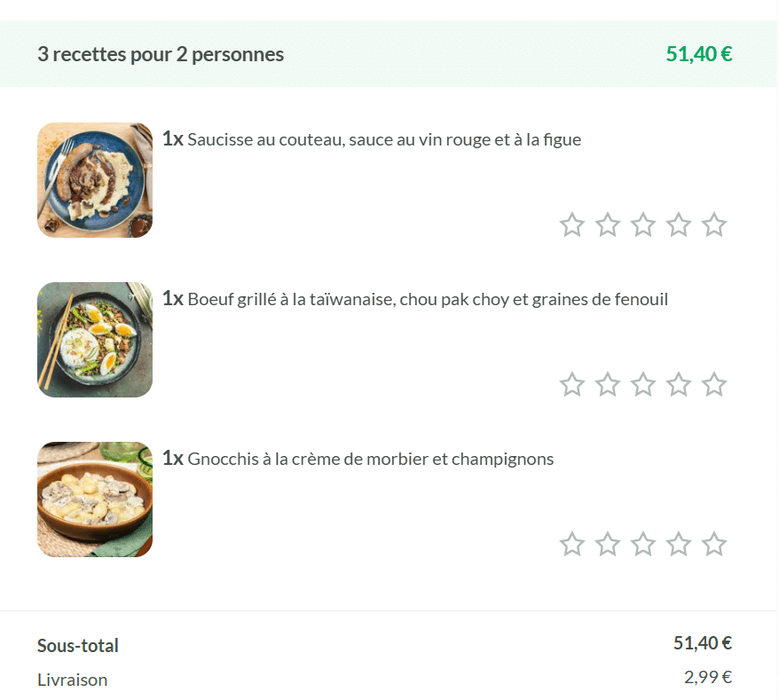Give Gnocchis recipe four stars

679,545
